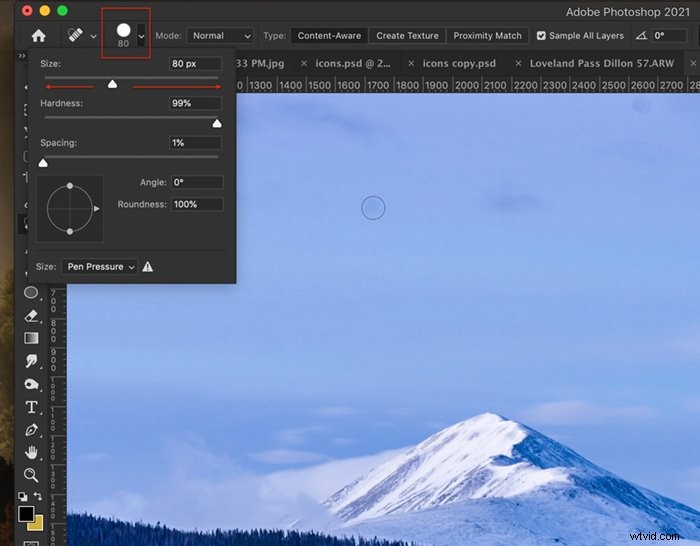Screen dimensions: 700x546
Task: Click the Spacing field showing 1%
Action: [x=195, y=143]
